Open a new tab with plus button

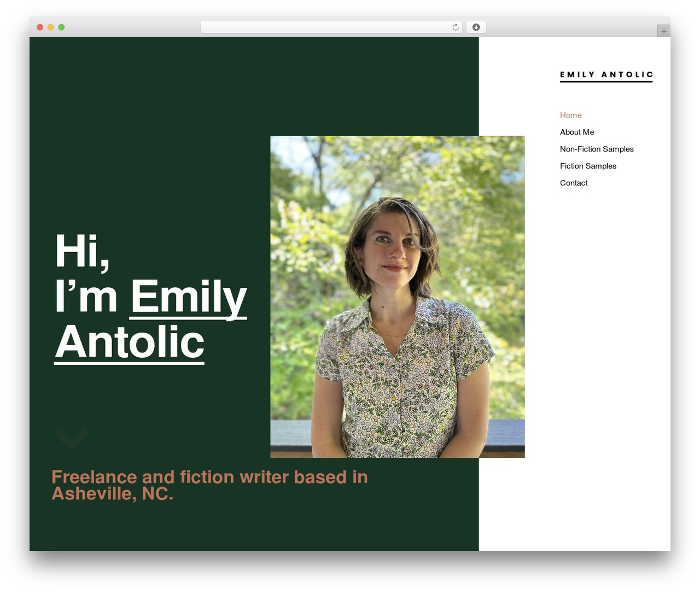click(663, 31)
